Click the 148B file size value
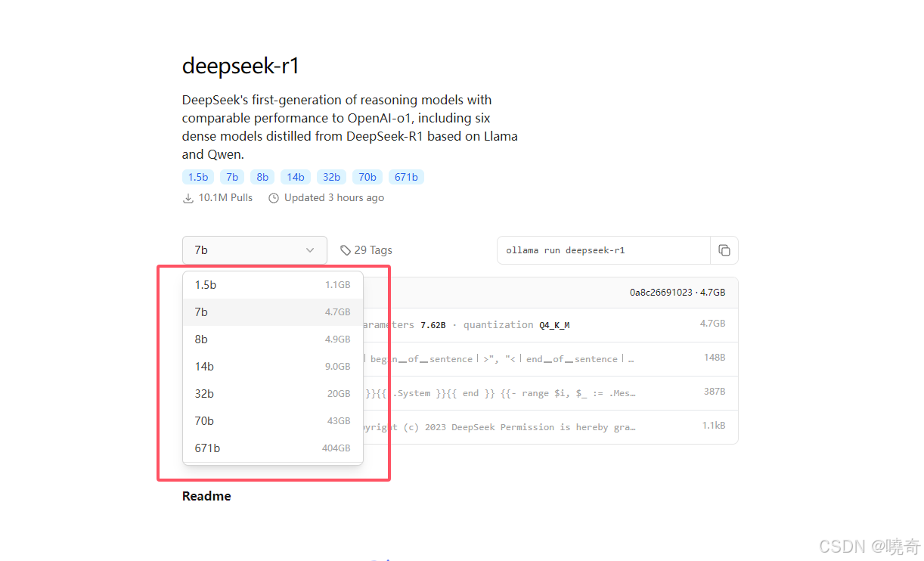 pos(715,358)
